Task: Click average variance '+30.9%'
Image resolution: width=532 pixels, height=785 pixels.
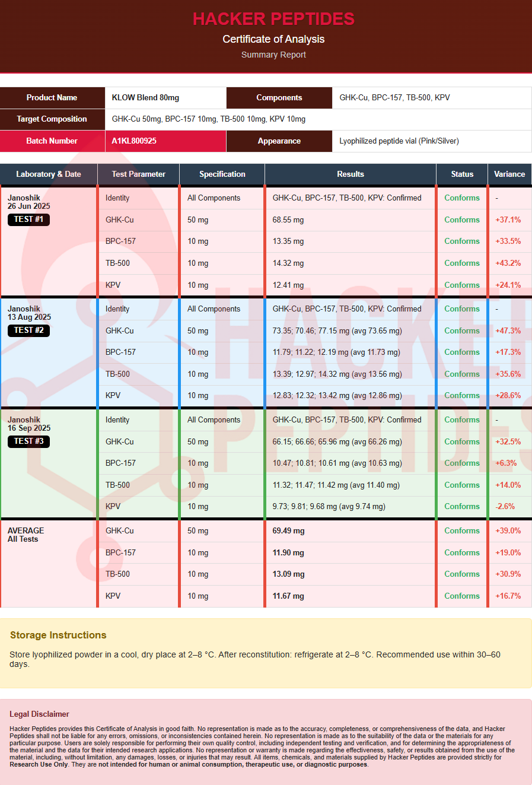Action: click(x=508, y=574)
